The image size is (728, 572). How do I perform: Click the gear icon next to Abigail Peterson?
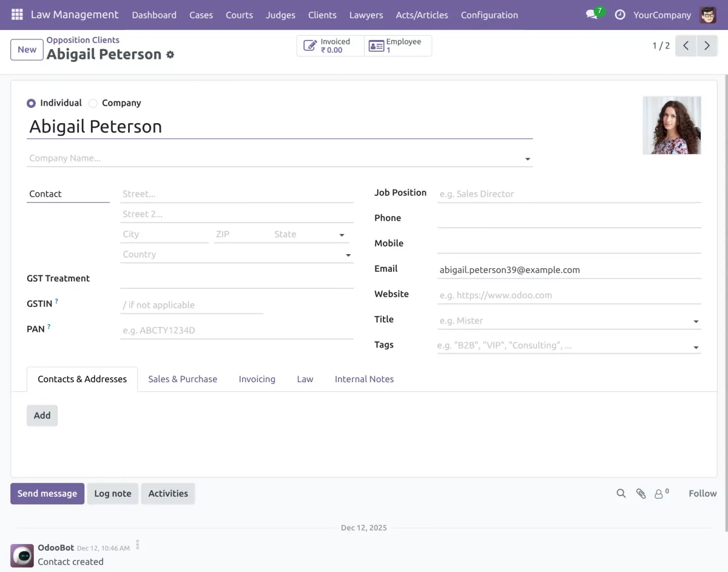(x=169, y=55)
